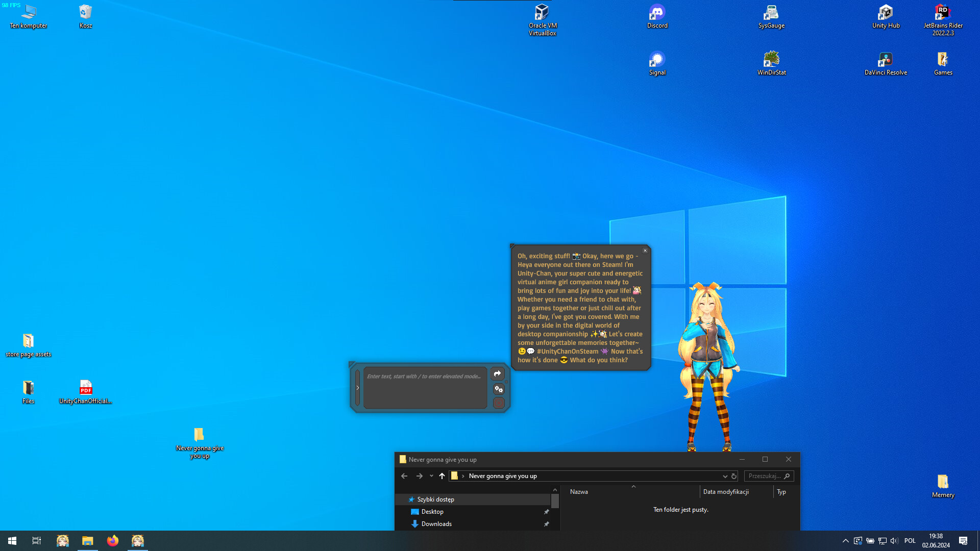Image resolution: width=980 pixels, height=551 pixels.
Task: Click the Unity-Chan anime character
Action: click(x=708, y=367)
